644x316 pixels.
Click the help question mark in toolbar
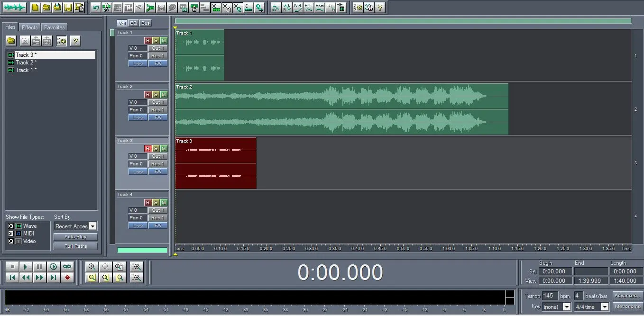(x=379, y=8)
